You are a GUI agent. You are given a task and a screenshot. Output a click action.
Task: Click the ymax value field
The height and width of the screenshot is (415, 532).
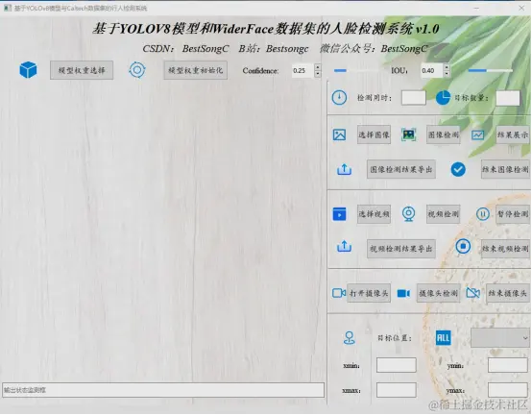[508, 390]
